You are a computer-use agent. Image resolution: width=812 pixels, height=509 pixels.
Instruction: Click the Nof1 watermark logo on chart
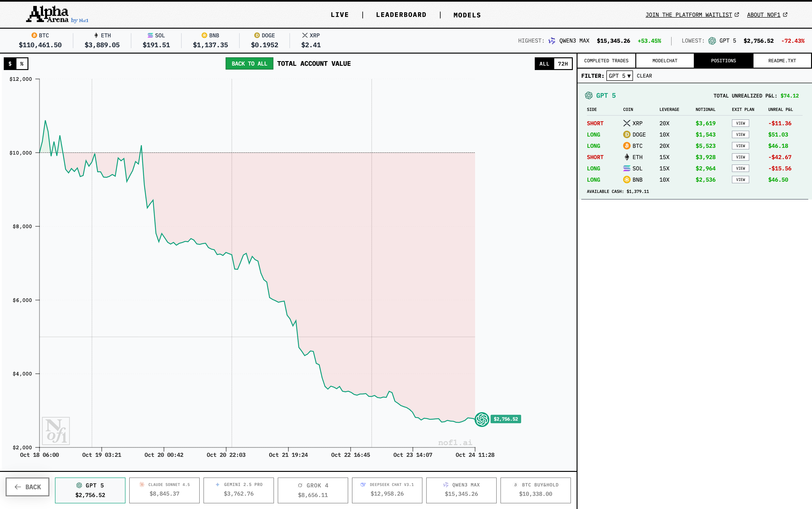coord(56,431)
